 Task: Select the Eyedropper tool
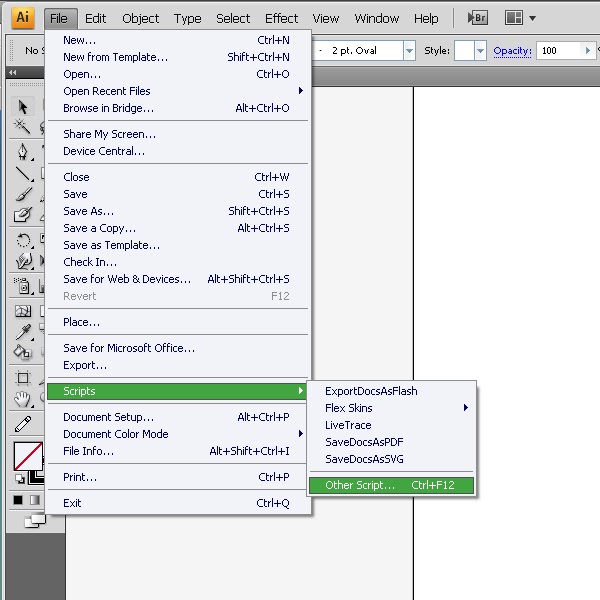[x=23, y=331]
